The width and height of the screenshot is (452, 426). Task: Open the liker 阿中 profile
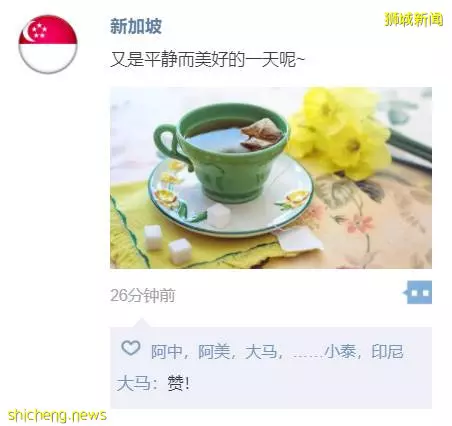click(167, 352)
